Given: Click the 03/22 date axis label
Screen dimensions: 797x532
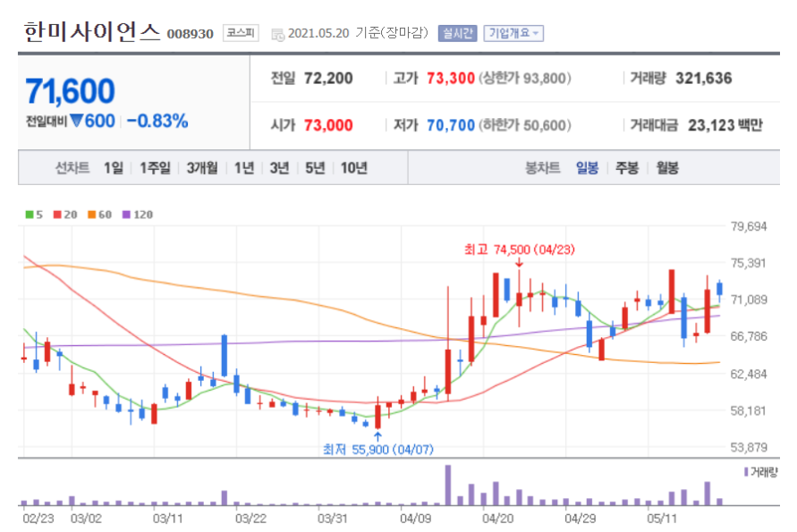Looking at the screenshot, I should pyautogui.click(x=250, y=519).
